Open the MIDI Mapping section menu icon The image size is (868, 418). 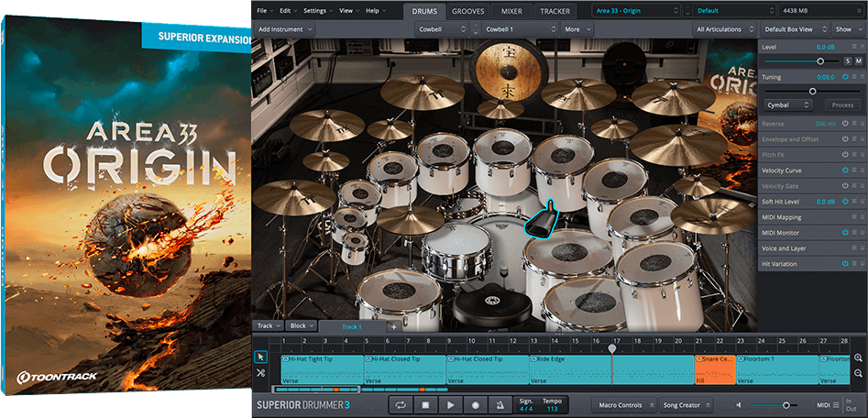[854, 217]
